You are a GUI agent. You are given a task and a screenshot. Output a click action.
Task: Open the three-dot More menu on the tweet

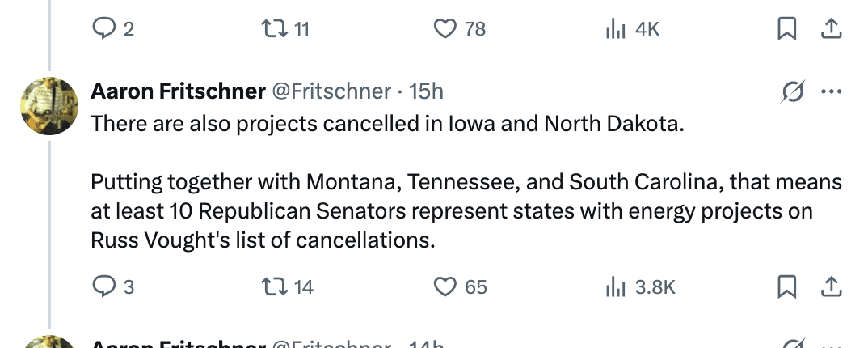(831, 92)
